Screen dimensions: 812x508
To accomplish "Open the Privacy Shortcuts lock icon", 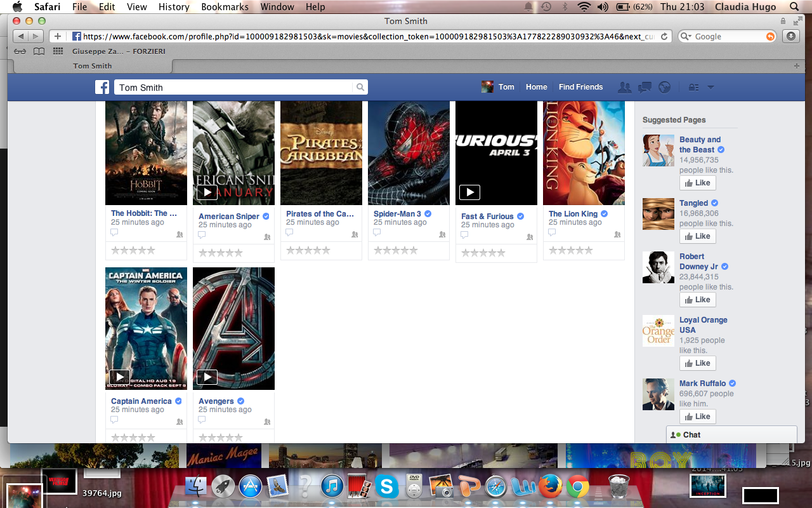I will point(693,87).
